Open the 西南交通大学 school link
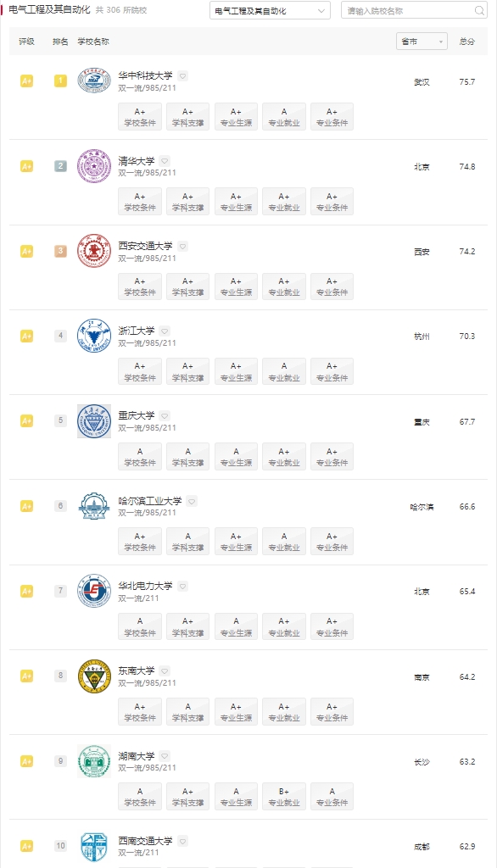The image size is (497, 868). click(x=145, y=840)
